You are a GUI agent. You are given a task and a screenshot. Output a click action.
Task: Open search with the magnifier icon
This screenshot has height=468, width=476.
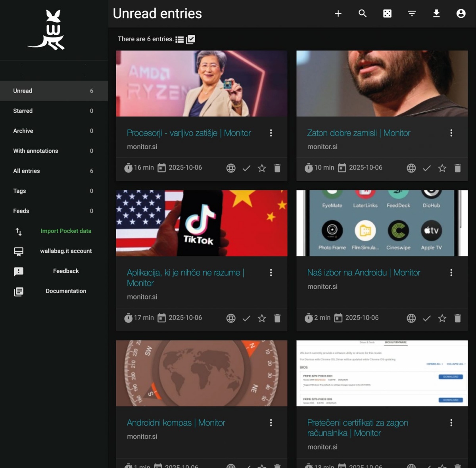(363, 14)
